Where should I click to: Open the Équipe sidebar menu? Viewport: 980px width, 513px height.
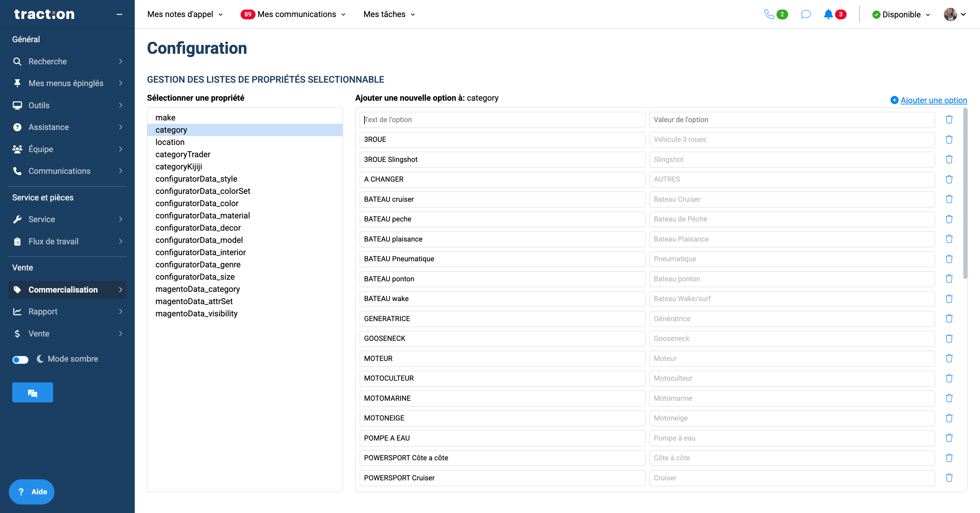[x=67, y=149]
